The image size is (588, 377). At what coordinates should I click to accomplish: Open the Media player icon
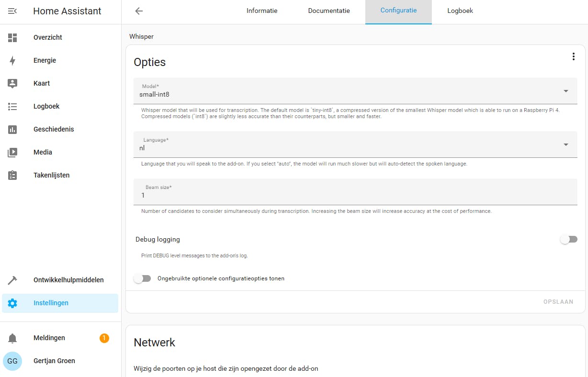(x=12, y=152)
